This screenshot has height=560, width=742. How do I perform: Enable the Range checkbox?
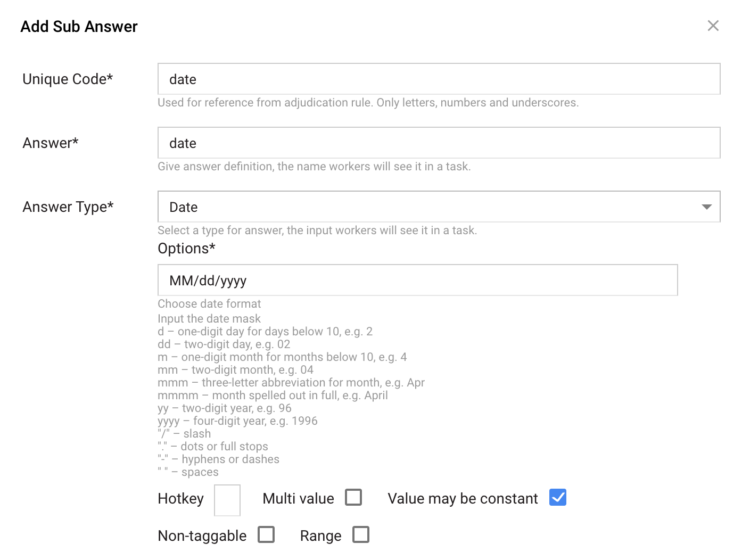[361, 534]
